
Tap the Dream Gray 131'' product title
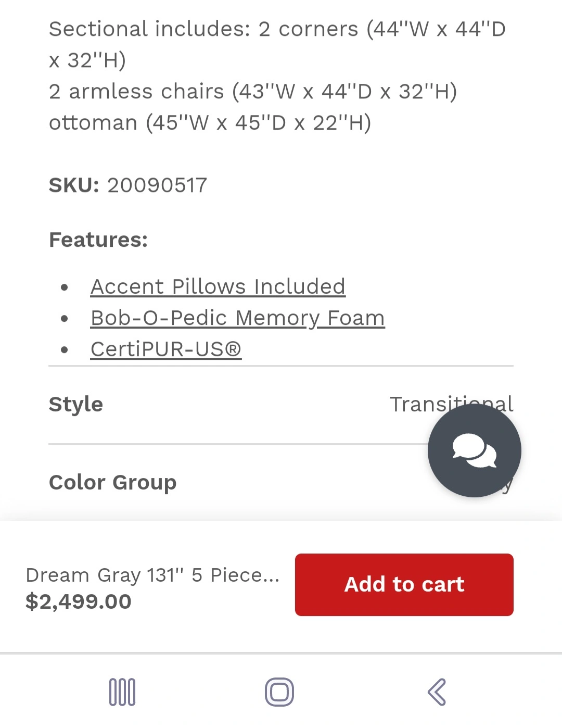click(152, 575)
